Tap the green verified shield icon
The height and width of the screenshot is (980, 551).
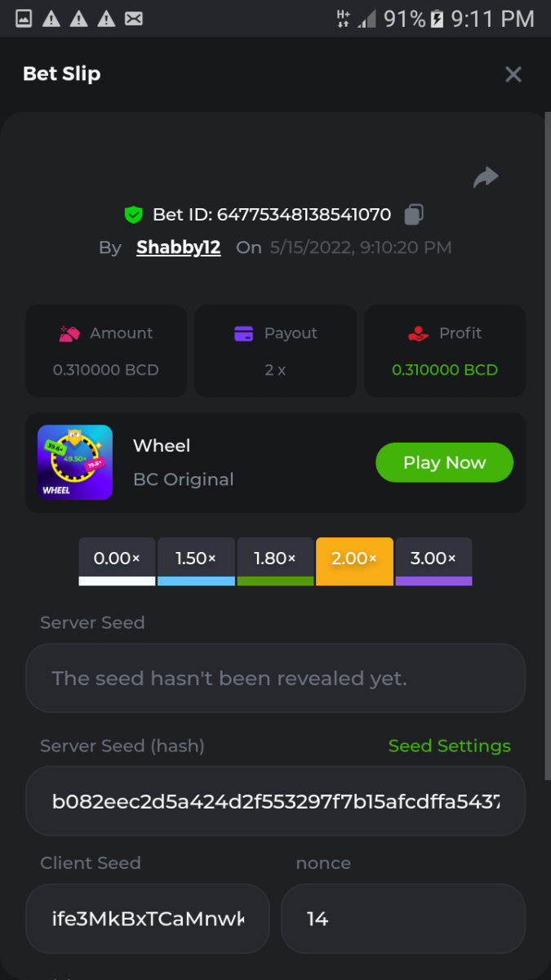click(133, 215)
